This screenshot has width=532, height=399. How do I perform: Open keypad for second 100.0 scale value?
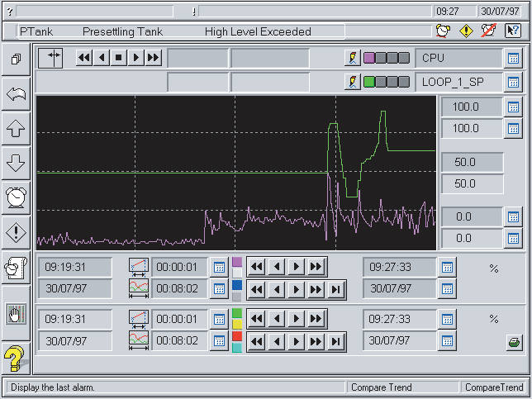pyautogui.click(x=513, y=129)
